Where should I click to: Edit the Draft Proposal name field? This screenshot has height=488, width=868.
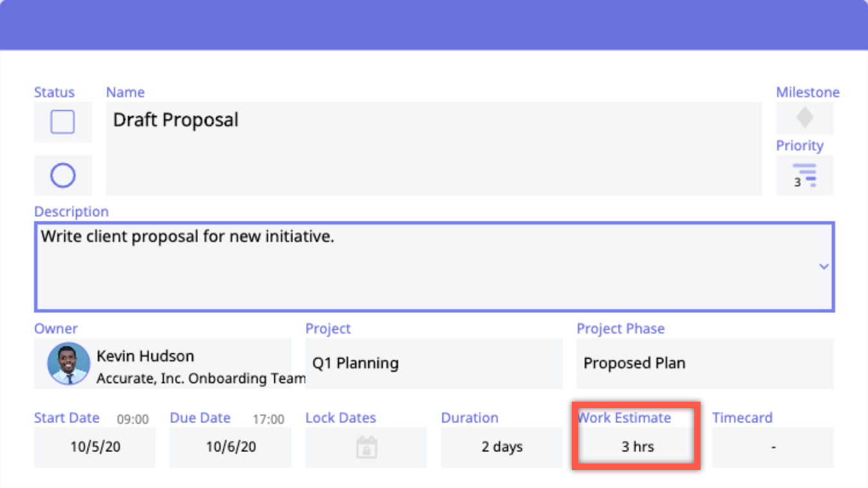point(433,148)
